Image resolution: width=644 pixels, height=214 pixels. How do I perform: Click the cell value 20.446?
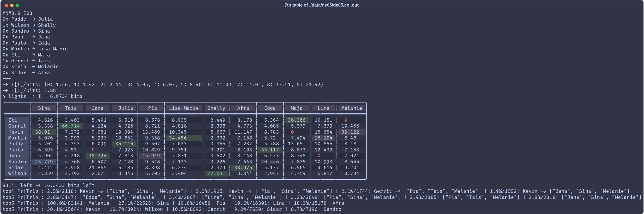270,162
